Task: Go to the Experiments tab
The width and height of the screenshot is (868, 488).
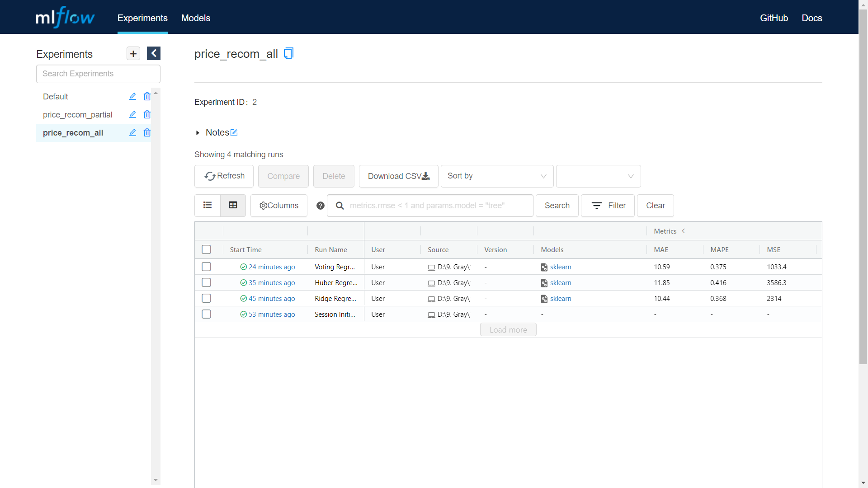Action: click(142, 18)
